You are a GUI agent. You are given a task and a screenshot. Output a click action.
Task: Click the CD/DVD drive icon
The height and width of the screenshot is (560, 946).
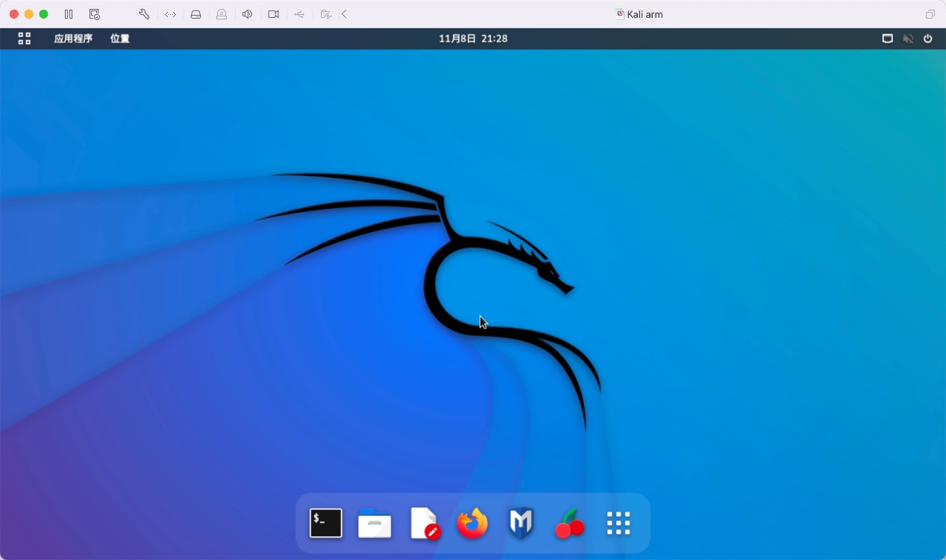(x=222, y=14)
